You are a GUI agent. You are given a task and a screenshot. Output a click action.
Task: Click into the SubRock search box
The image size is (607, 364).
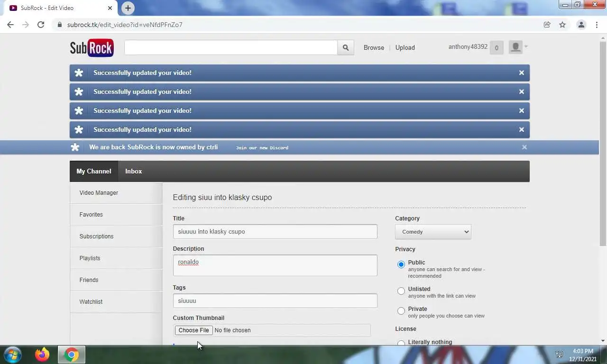click(231, 47)
